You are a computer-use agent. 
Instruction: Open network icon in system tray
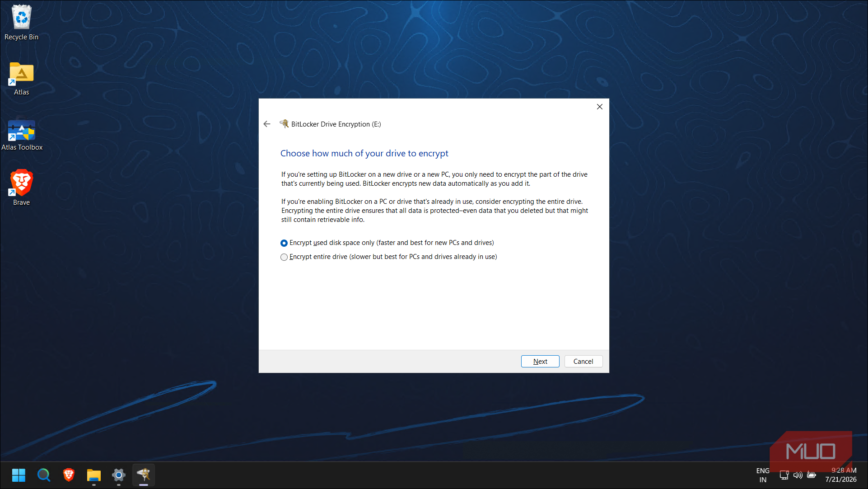coord(784,475)
